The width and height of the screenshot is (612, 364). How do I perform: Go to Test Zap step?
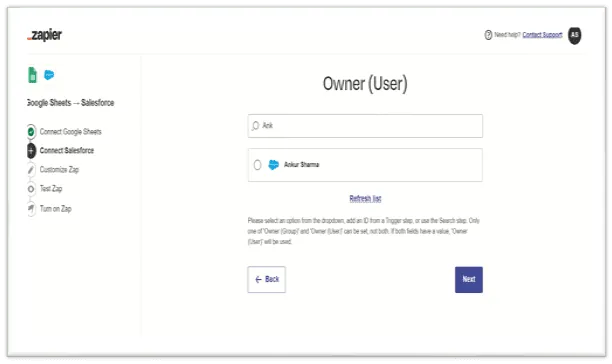pyautogui.click(x=51, y=189)
